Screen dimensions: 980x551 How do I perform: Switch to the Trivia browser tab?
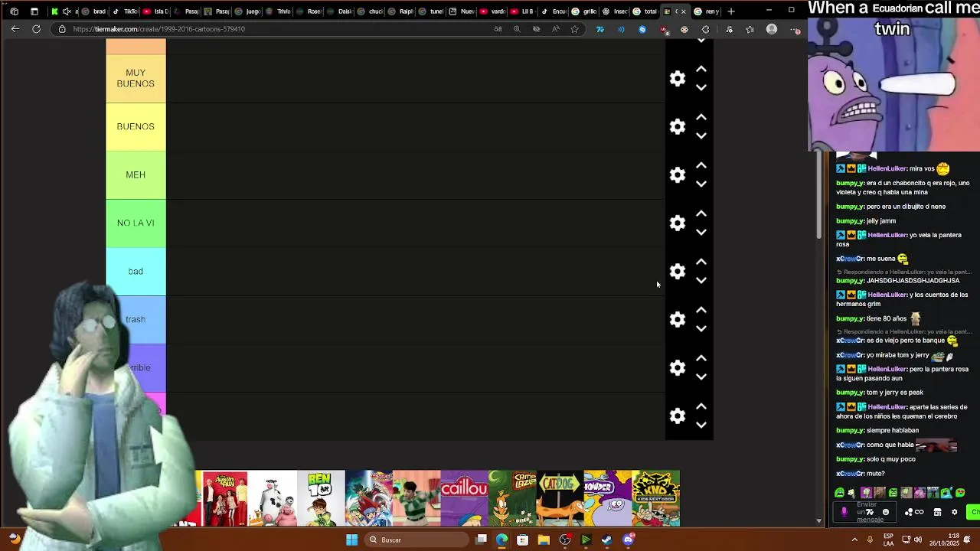[278, 11]
